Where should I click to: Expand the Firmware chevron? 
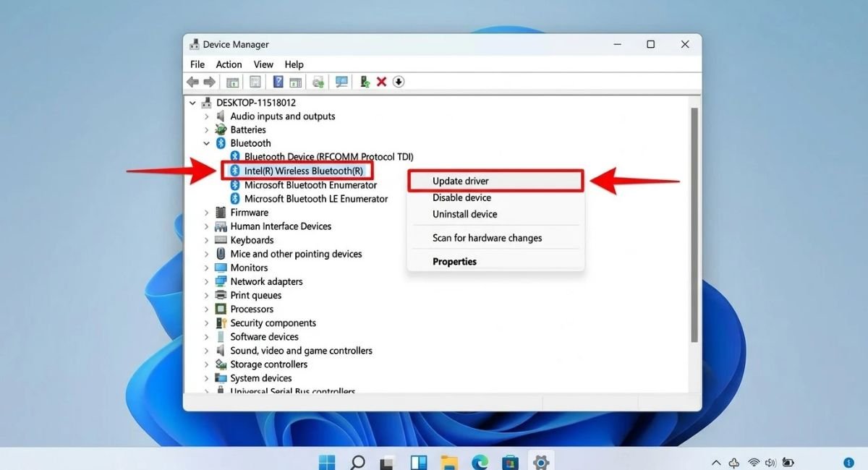click(206, 213)
